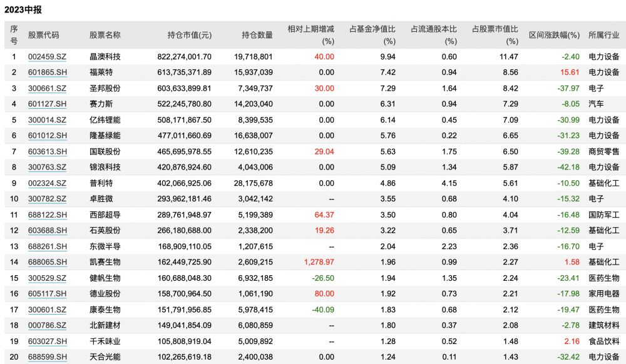Viewport: 626px width, 364px height.
Task: Open the 300661.SZ stock link
Action: coord(47,88)
